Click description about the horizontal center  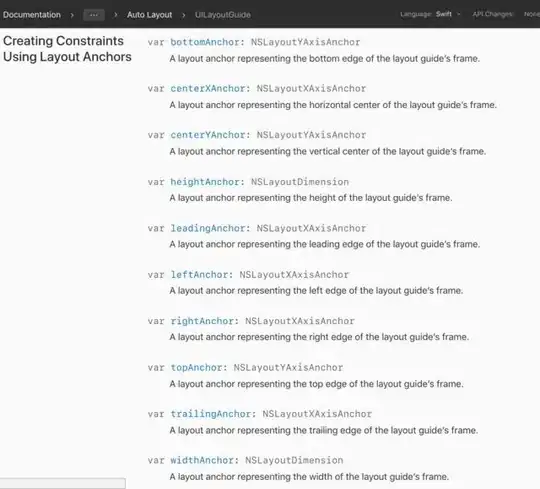[333, 105]
